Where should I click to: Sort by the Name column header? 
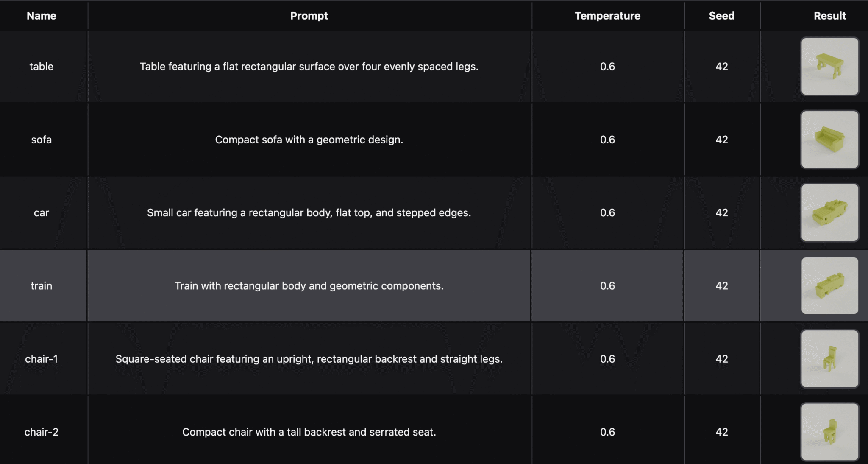click(42, 16)
